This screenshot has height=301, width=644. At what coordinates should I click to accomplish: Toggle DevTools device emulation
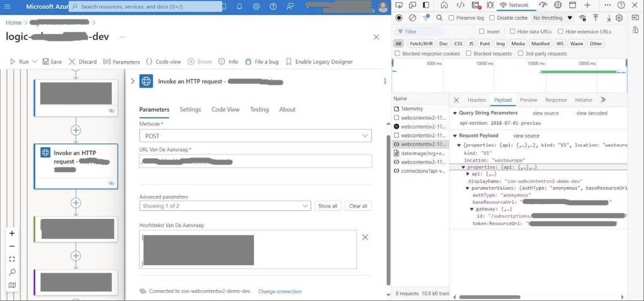413,5
